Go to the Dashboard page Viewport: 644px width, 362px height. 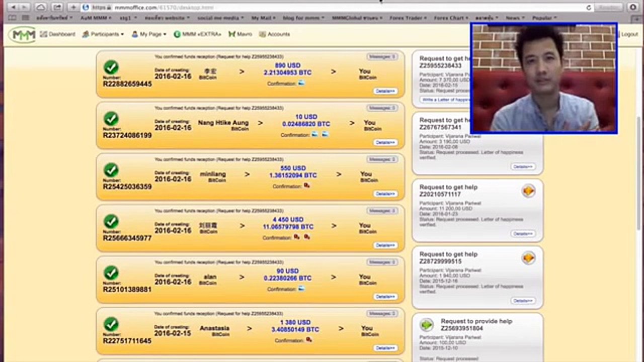click(x=57, y=34)
